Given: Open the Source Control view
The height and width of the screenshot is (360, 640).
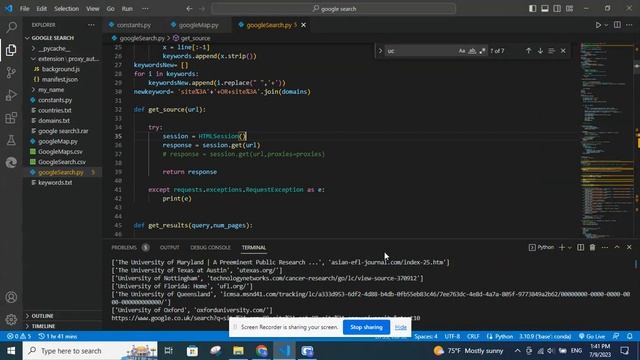Looking at the screenshot, I should click(11, 73).
